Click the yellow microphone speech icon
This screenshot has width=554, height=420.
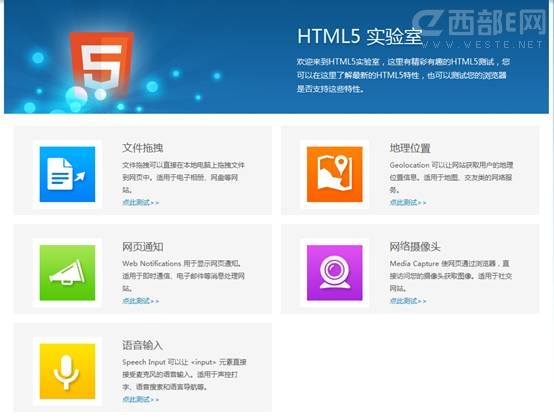pyautogui.click(x=67, y=371)
